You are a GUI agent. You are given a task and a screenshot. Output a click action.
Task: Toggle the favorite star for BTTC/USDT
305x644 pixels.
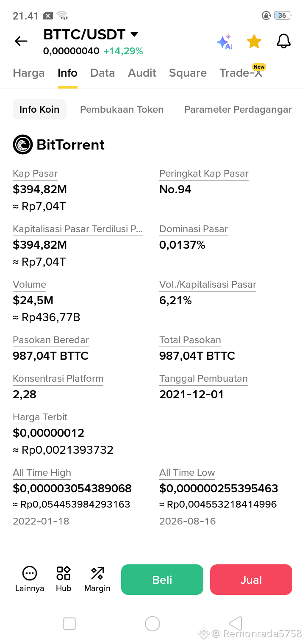point(254,42)
